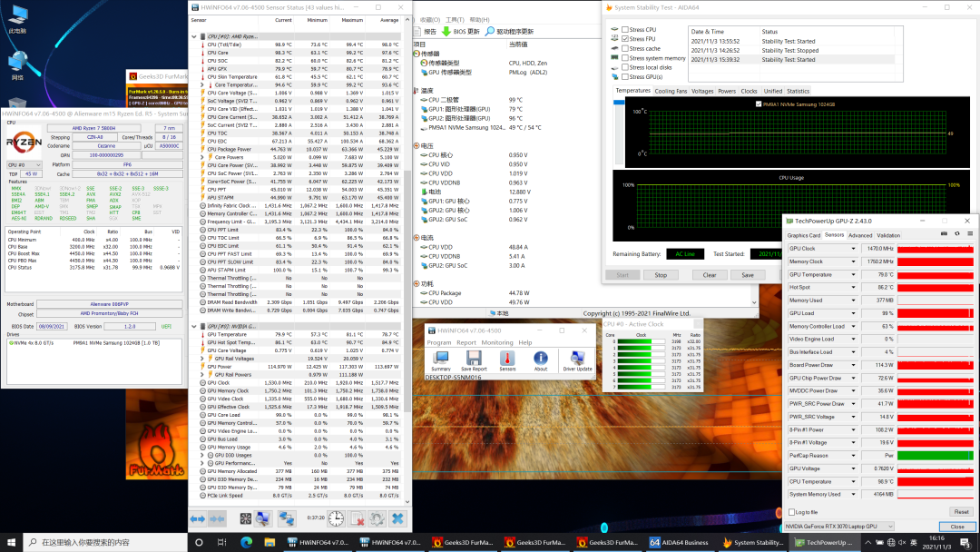Click GPU-Z refresh icon
This screenshot has height=552, width=980.
(x=957, y=234)
